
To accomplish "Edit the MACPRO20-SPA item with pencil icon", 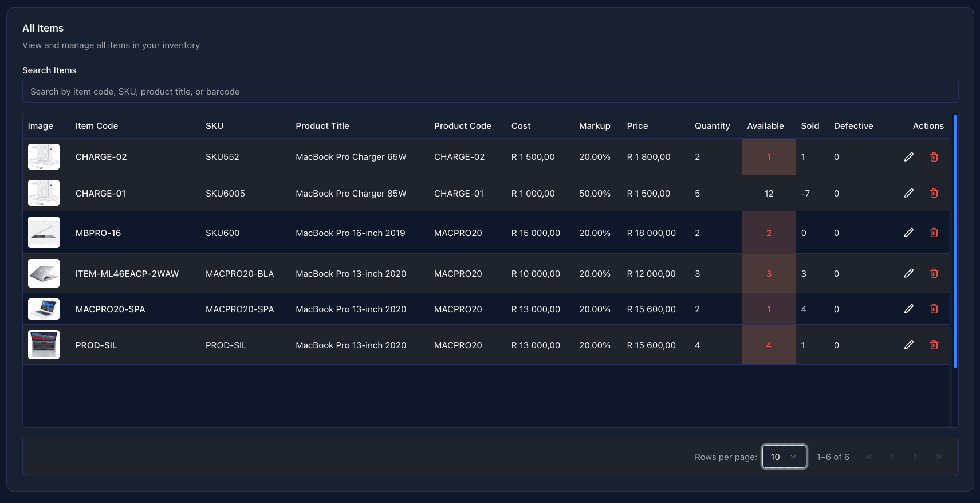I will coord(908,309).
